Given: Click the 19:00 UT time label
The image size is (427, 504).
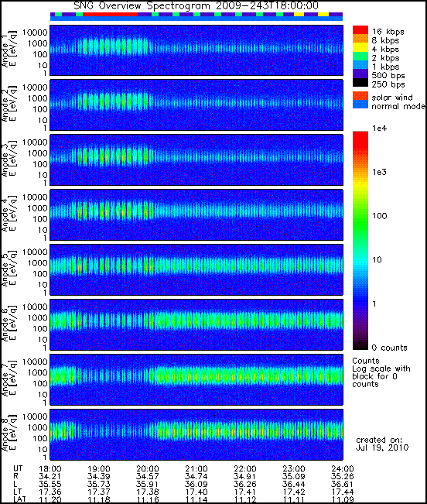Looking at the screenshot, I should pos(98,468).
